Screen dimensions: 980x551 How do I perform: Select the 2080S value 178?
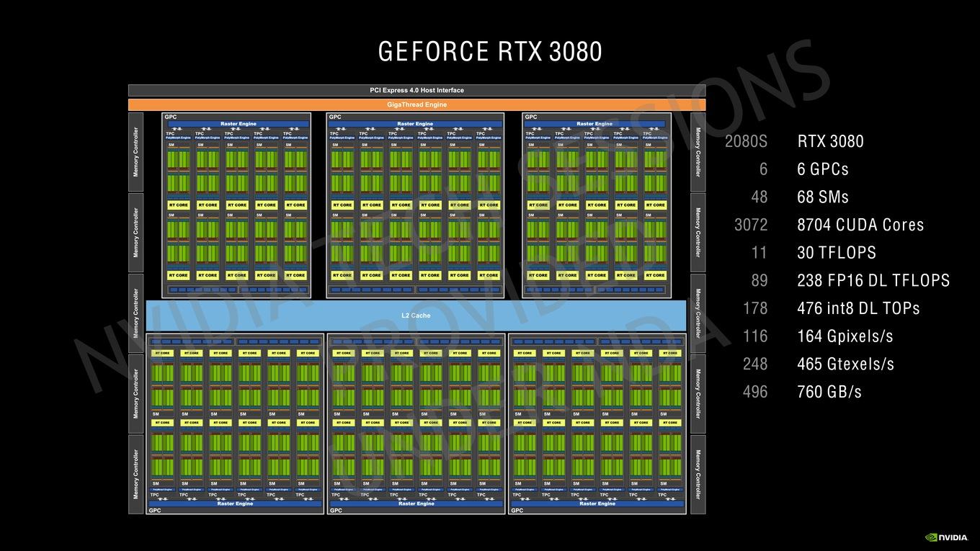755,308
